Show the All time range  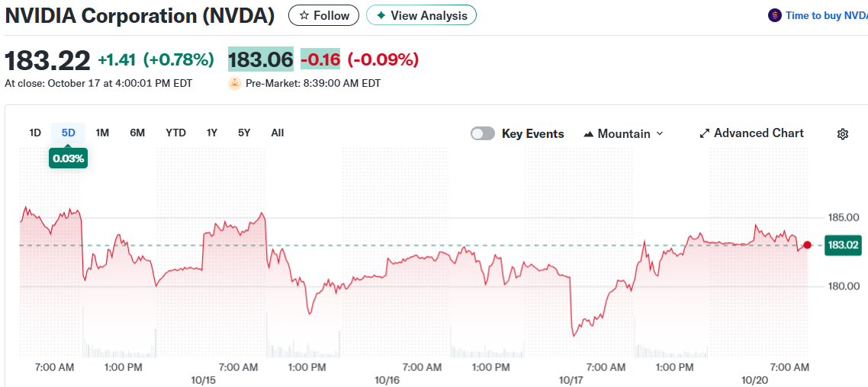coord(278,133)
